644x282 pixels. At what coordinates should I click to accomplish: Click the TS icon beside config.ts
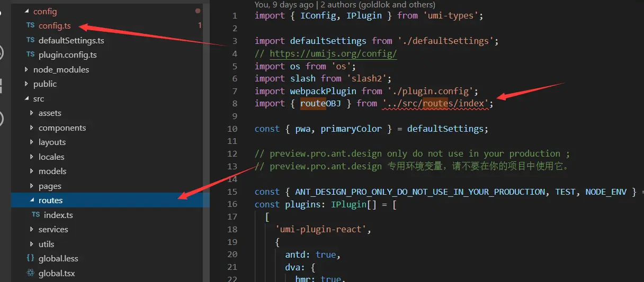(x=30, y=25)
